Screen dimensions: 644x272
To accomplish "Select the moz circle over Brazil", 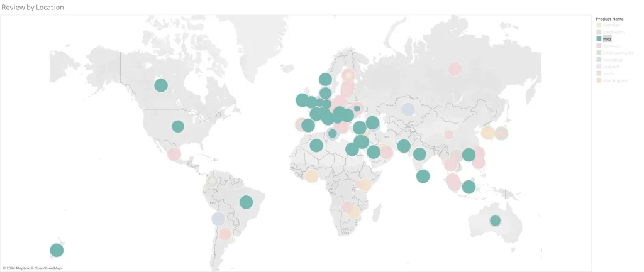I will point(246,202).
